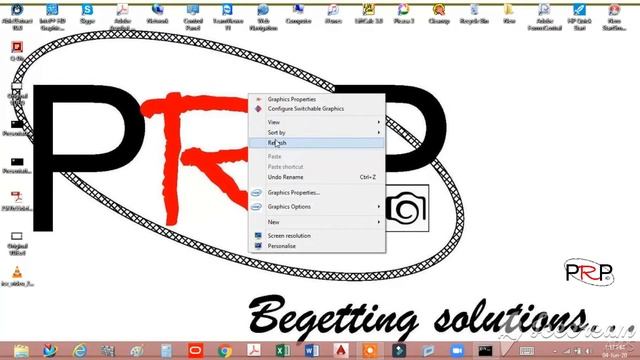Image resolution: width=640 pixels, height=360 pixels.
Task: Select the Adobe FormsCentral desktop icon
Action: 544,17
